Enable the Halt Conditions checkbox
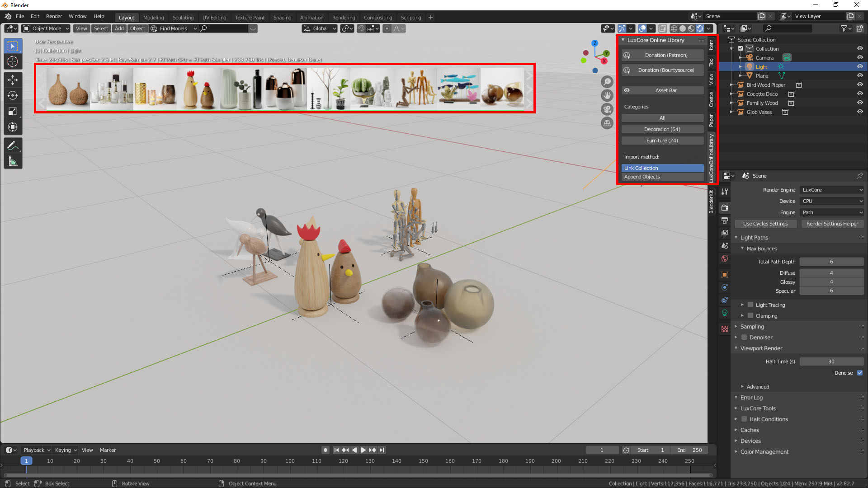868x488 pixels. point(744,419)
